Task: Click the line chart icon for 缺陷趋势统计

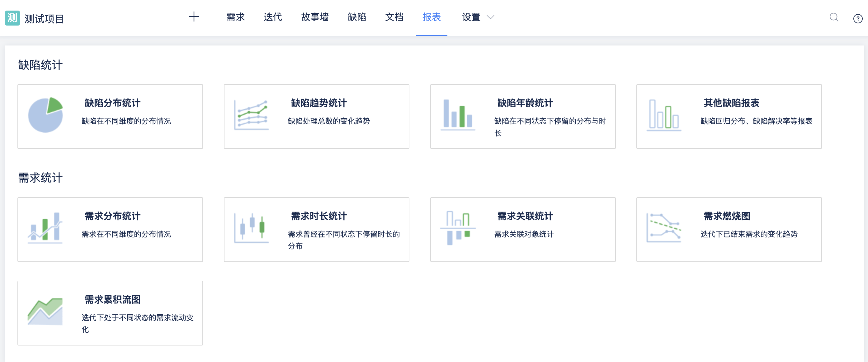Action: [251, 115]
